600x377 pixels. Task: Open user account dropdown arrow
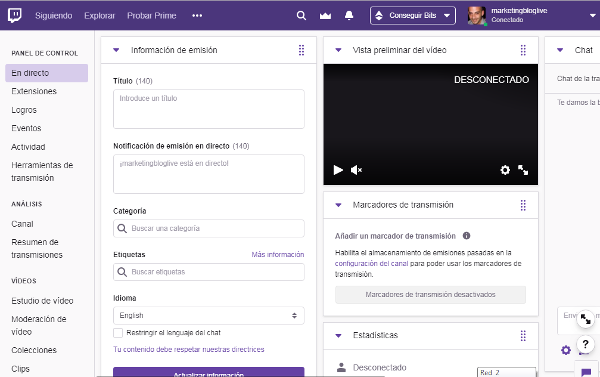click(x=593, y=16)
